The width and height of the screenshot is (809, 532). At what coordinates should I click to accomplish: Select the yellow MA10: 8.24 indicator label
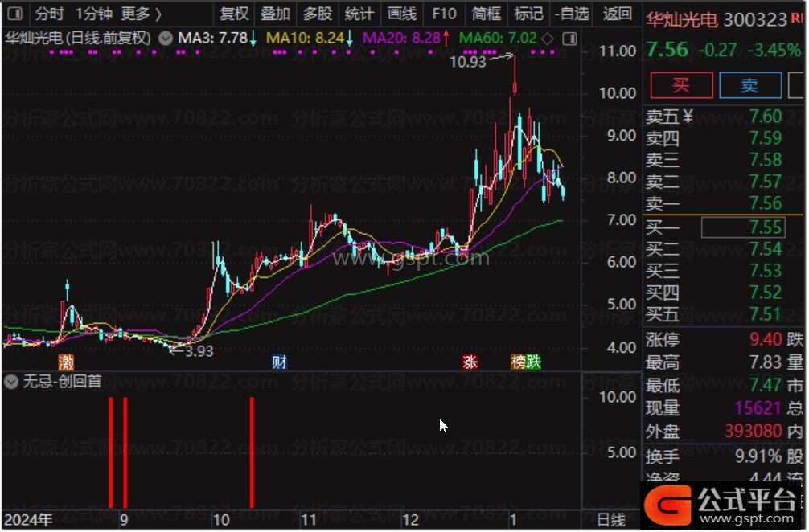305,39
